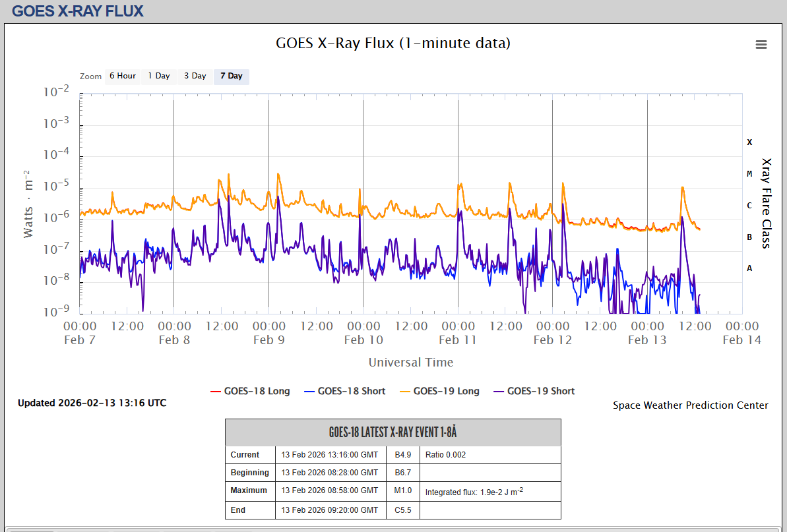Select the 6 Hour zoom range
This screenshot has width=787, height=532.
(x=122, y=76)
